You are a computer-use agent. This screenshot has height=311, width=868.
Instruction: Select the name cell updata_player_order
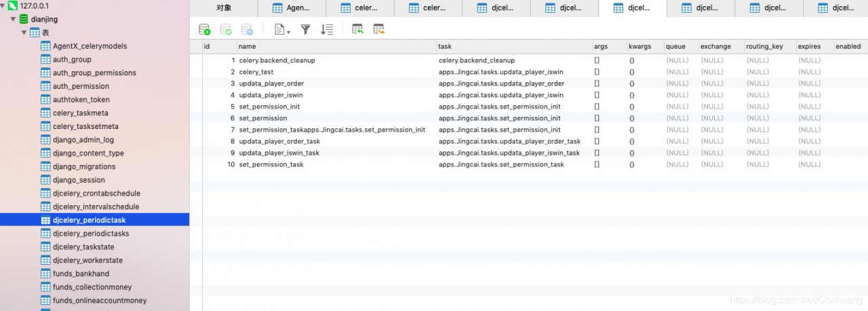click(x=337, y=84)
